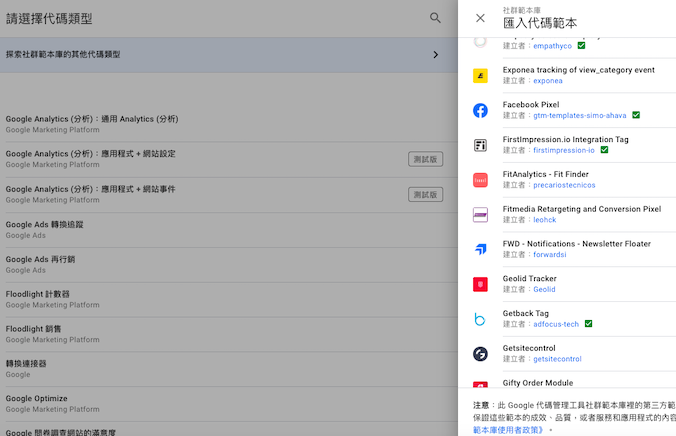Click the FWD Notifications blue arrow icon
Viewport: 676px width, 436px height.
480,249
